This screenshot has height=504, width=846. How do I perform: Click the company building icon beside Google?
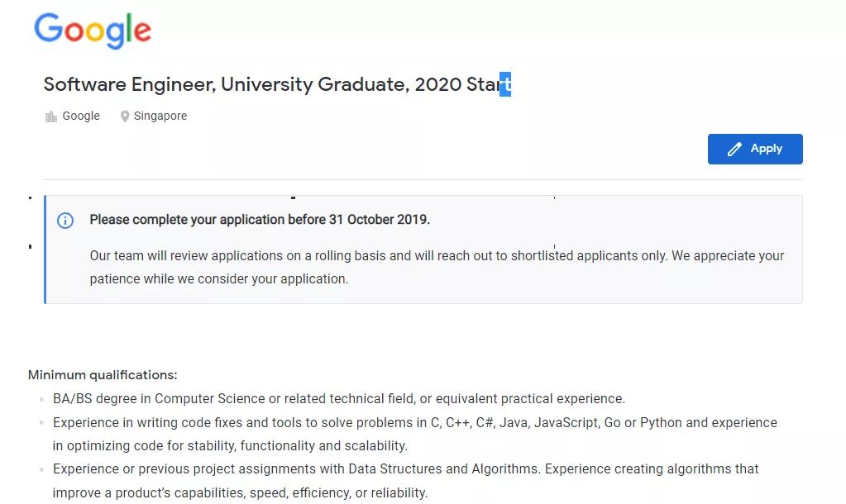tap(50, 116)
